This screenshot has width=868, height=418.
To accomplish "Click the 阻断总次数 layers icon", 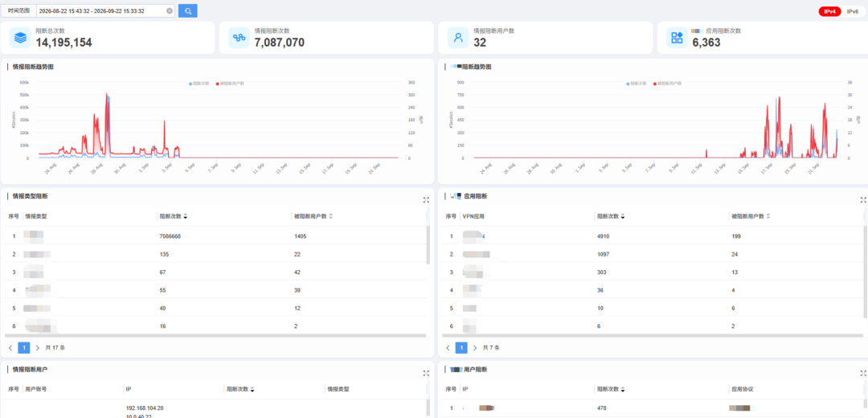I will click(20, 38).
